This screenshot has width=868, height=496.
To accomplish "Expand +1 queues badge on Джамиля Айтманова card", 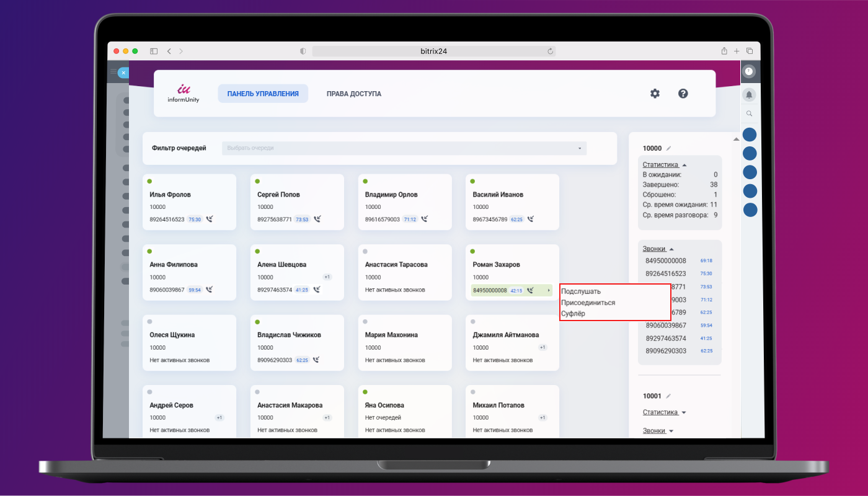I will coord(542,347).
